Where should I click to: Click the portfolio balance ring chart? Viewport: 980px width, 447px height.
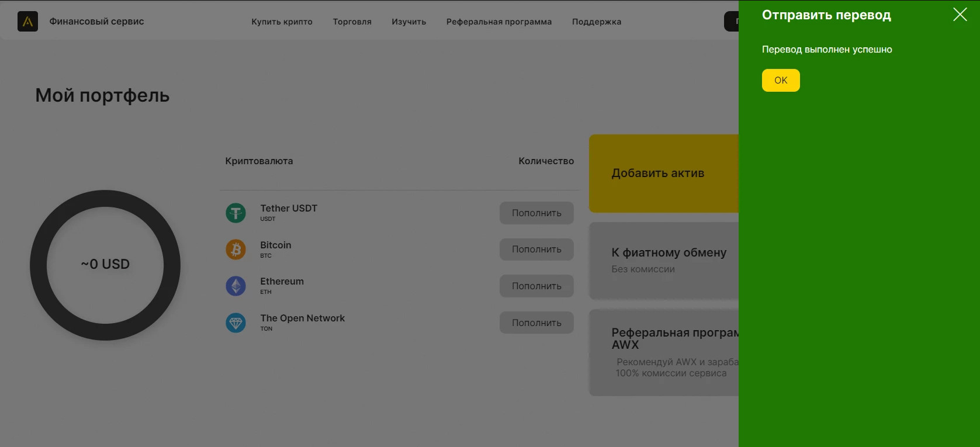[x=105, y=265]
